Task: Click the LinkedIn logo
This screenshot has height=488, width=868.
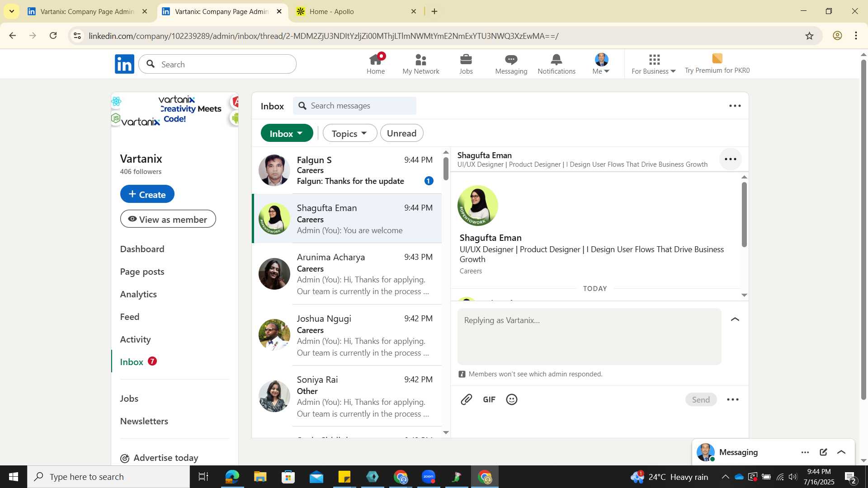Action: point(124,64)
